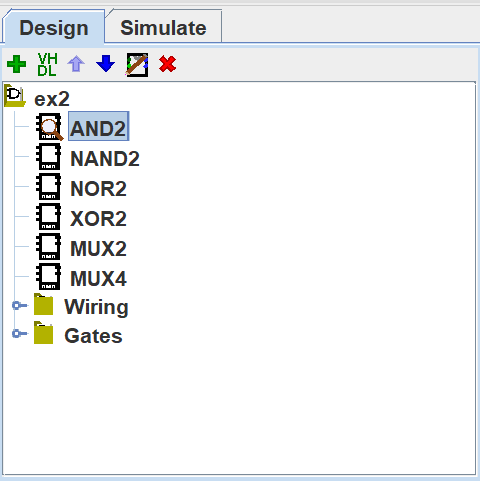Image resolution: width=480 pixels, height=481 pixels.
Task: Switch to the Design tab
Action: 54,28
